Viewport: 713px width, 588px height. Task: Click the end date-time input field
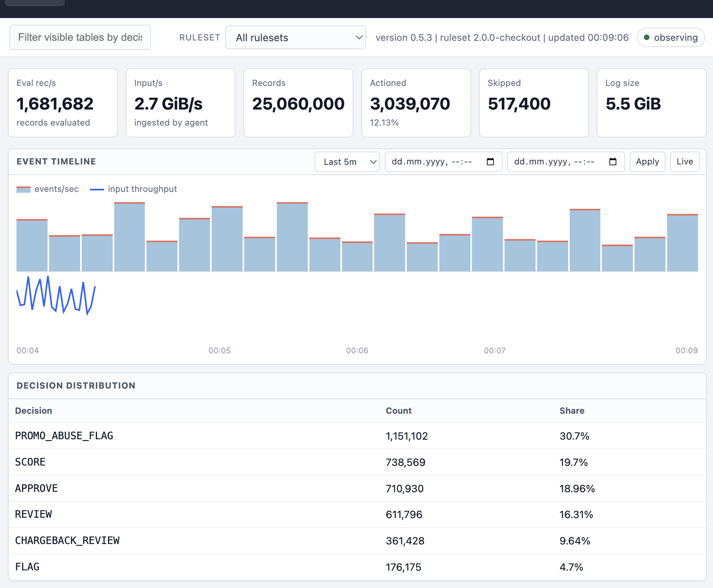[566, 162]
